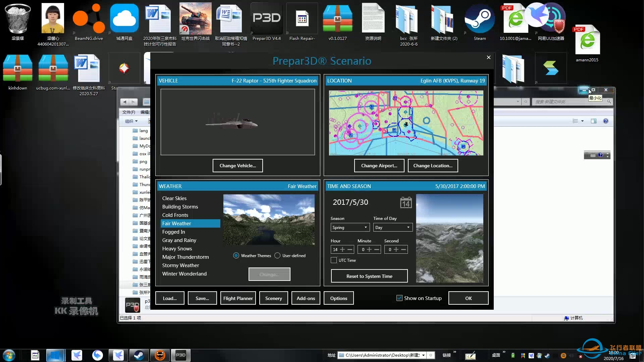Click the lang folder in Explorer tree
Image resolution: width=644 pixels, height=362 pixels.
point(140,130)
